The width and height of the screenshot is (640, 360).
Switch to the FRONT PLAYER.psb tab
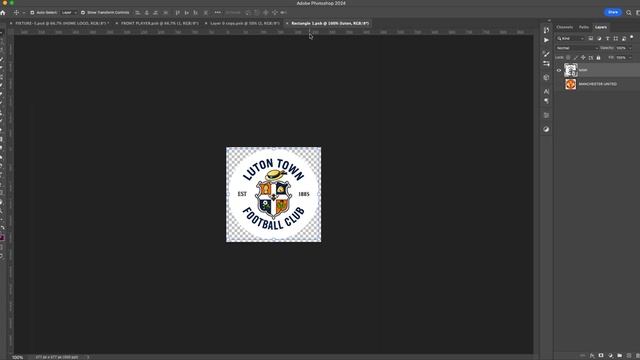pos(160,24)
